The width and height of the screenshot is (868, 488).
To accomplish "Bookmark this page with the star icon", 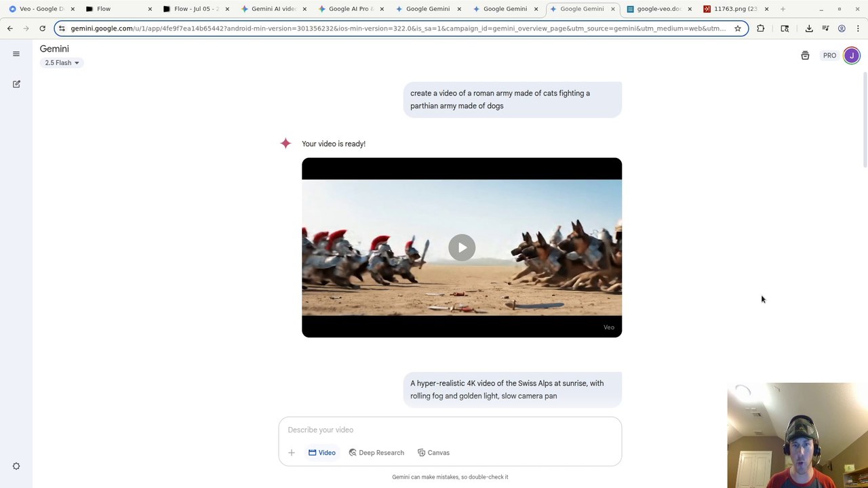I will pos(738,28).
